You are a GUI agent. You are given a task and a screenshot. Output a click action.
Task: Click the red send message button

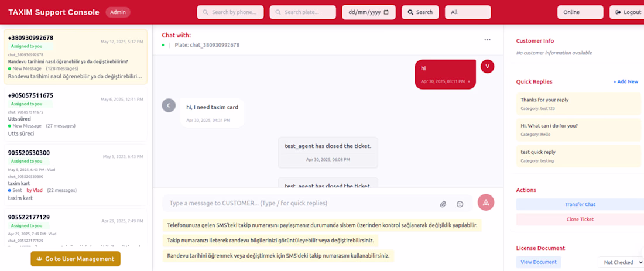coord(486,203)
